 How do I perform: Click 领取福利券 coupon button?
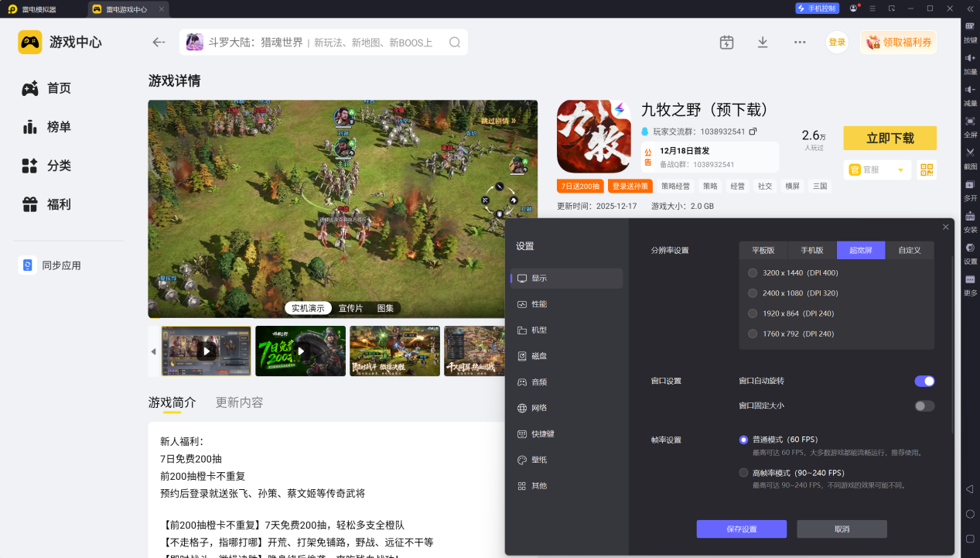[898, 43]
